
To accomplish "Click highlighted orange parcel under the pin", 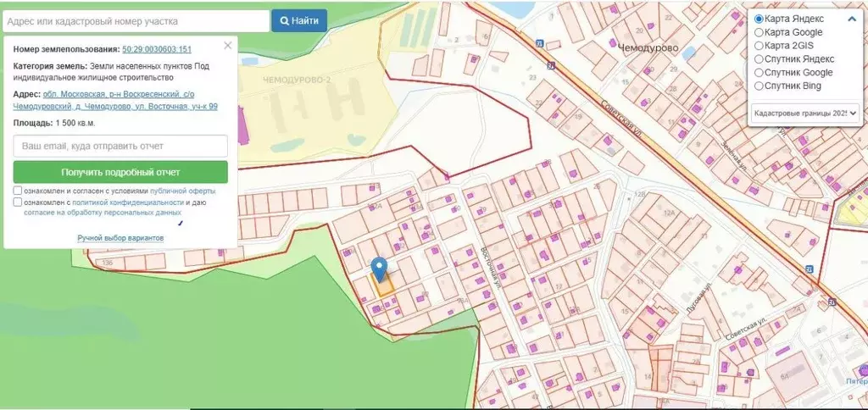I will point(383,285).
